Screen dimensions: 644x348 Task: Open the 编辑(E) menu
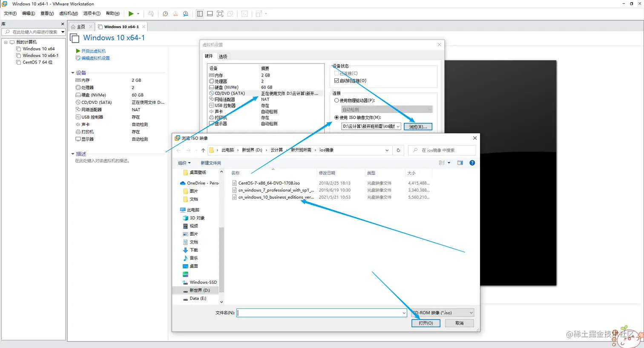(29, 14)
